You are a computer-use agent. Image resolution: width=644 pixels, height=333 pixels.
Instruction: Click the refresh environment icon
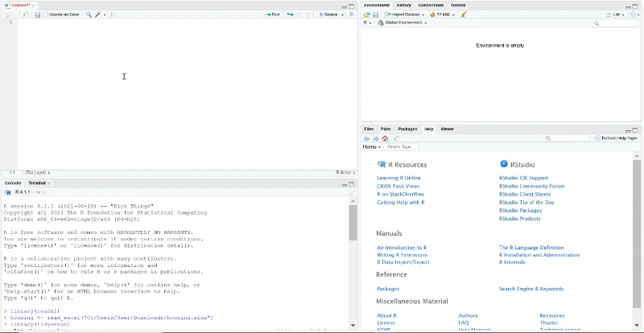coord(634,14)
